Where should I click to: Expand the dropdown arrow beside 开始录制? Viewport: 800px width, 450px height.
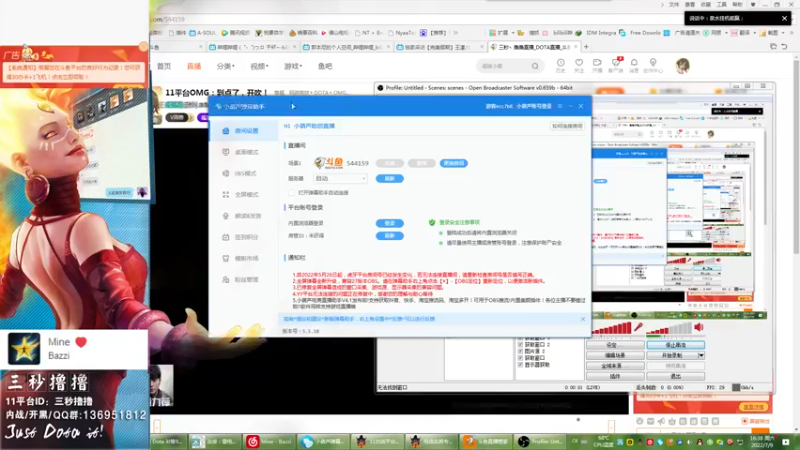click(x=701, y=355)
